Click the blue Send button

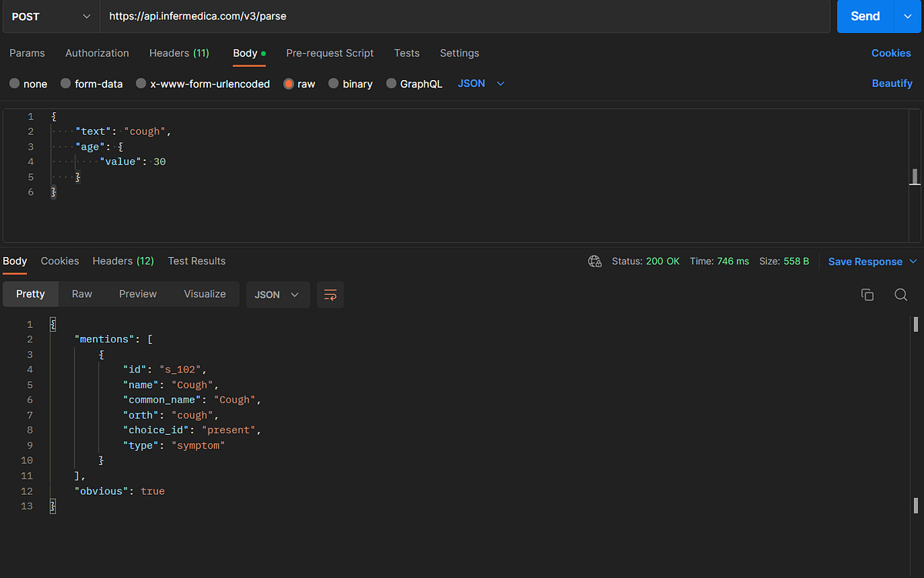click(865, 16)
